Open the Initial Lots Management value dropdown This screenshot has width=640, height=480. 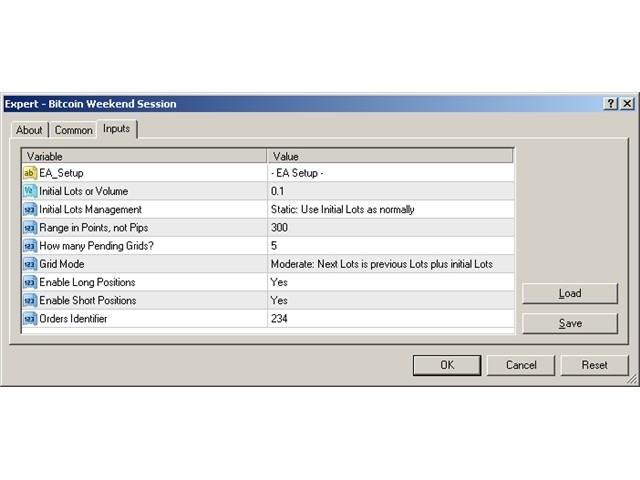click(x=391, y=209)
